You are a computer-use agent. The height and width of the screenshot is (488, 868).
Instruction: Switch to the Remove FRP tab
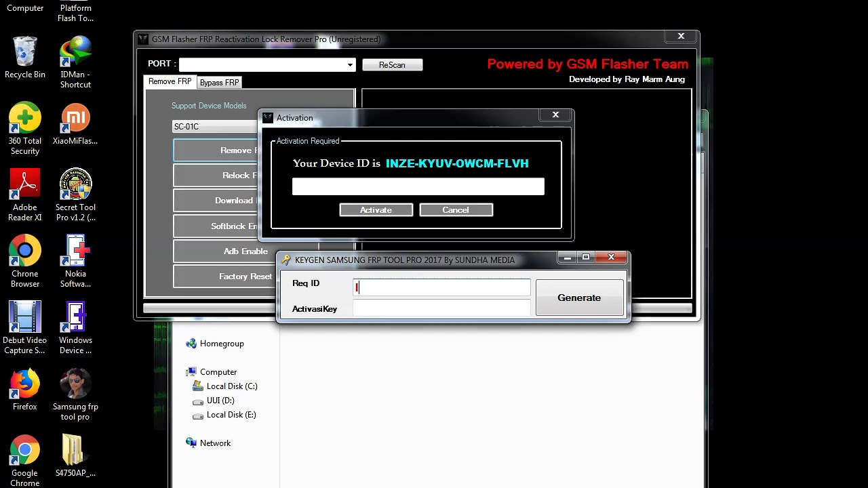(x=170, y=81)
